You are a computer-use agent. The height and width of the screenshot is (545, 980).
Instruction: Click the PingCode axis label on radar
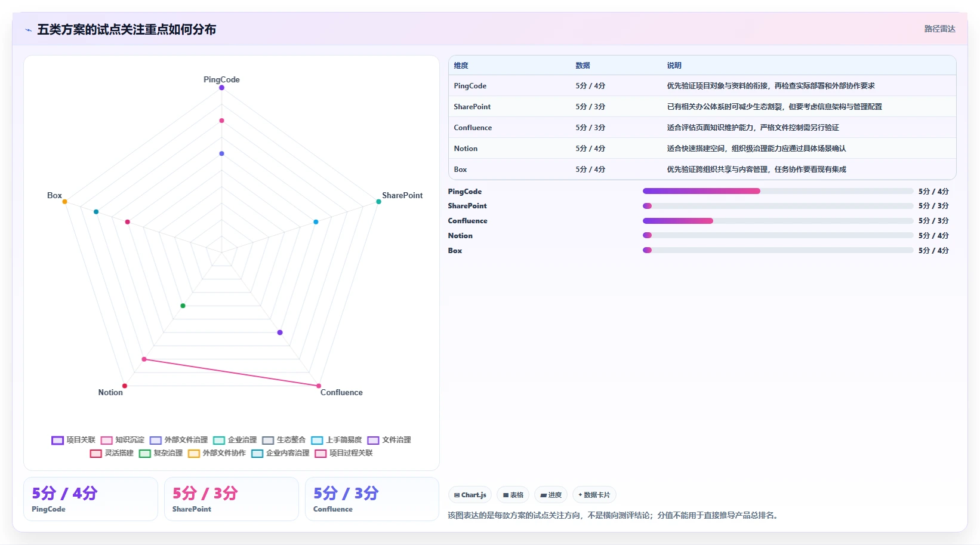click(x=221, y=79)
